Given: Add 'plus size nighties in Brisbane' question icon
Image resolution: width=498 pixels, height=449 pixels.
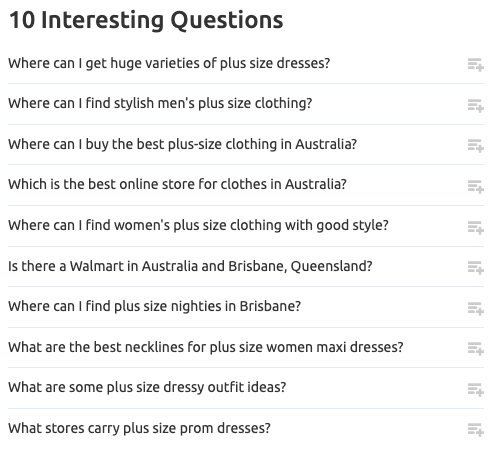Looking at the screenshot, I should click(476, 308).
